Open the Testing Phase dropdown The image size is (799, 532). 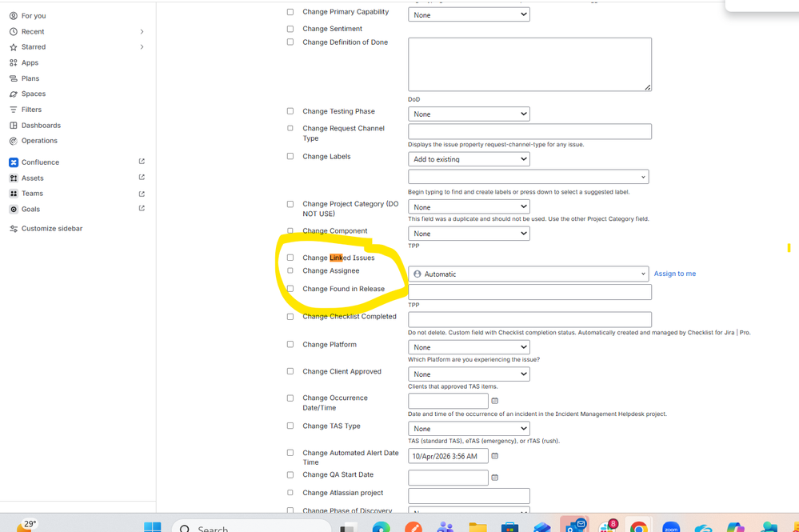pyautogui.click(x=469, y=114)
